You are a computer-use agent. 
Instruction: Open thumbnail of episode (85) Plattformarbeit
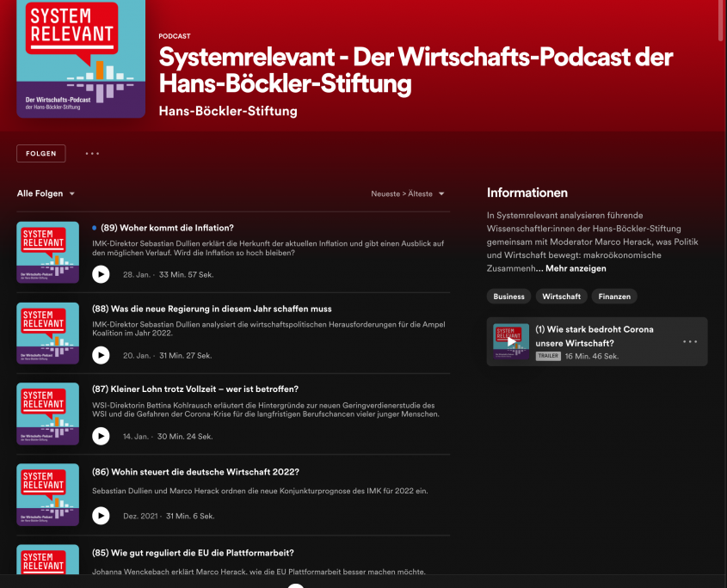click(x=48, y=560)
